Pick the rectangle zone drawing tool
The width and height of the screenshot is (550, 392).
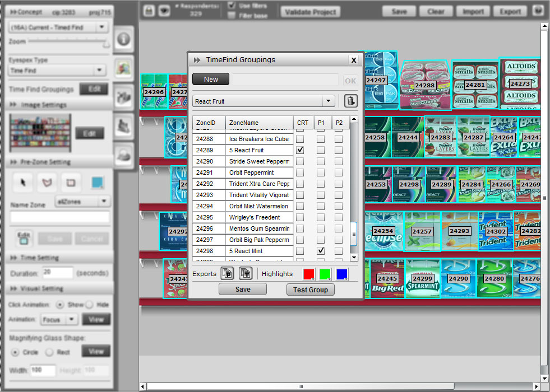point(70,183)
